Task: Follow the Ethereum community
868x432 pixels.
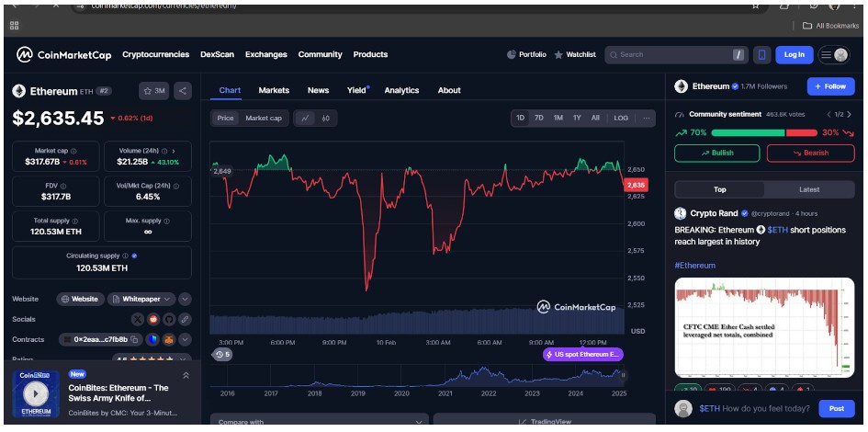Action: (x=830, y=86)
